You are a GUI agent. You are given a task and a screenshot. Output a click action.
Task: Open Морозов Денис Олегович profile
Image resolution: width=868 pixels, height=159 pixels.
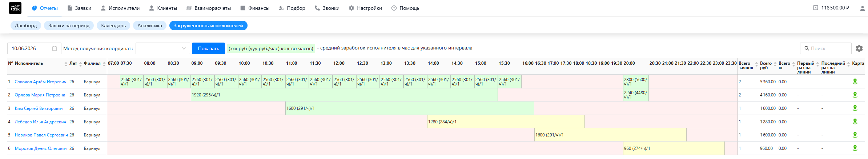pyautogui.click(x=41, y=148)
